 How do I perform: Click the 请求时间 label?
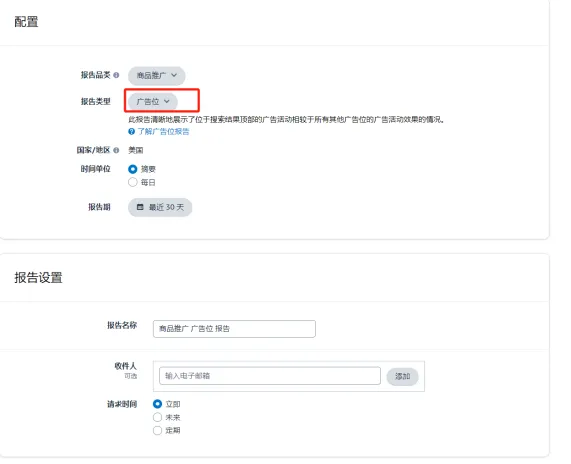point(122,404)
